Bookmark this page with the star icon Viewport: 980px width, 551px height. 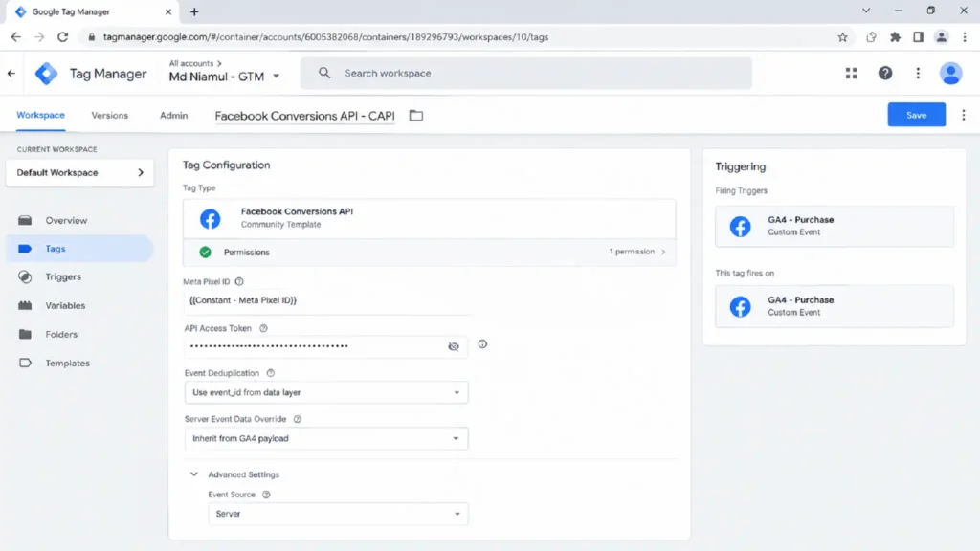pyautogui.click(x=842, y=37)
